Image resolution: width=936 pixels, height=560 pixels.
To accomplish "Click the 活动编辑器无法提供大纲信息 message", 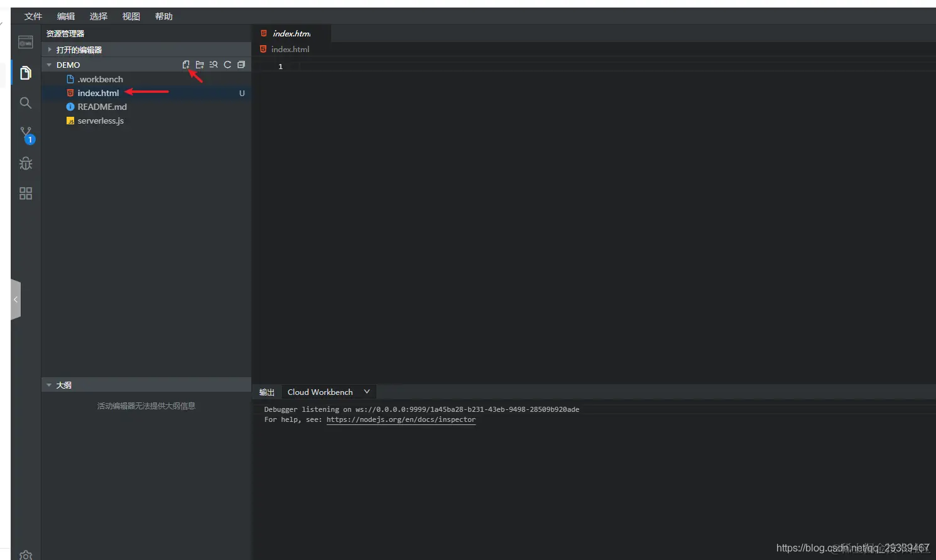I will [146, 406].
